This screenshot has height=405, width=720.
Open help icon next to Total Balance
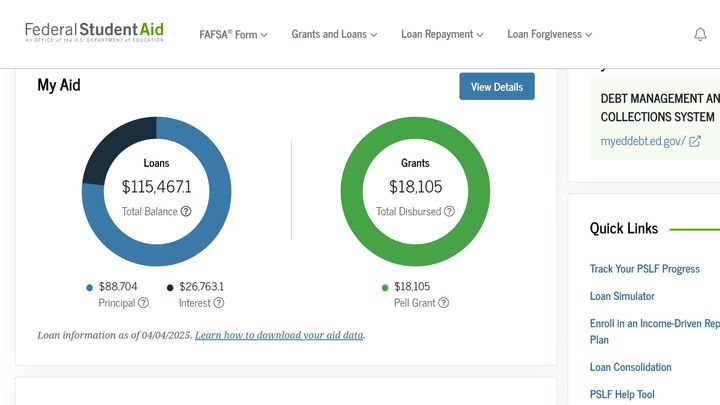[x=186, y=211]
